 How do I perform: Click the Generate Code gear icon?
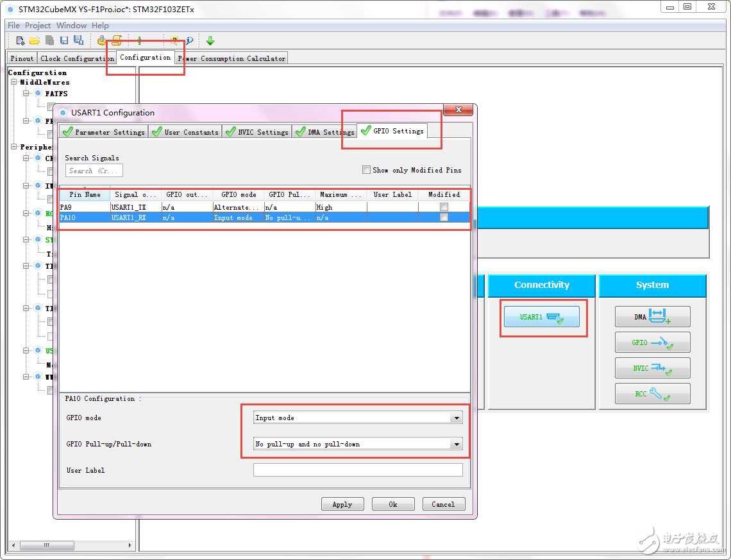101,40
